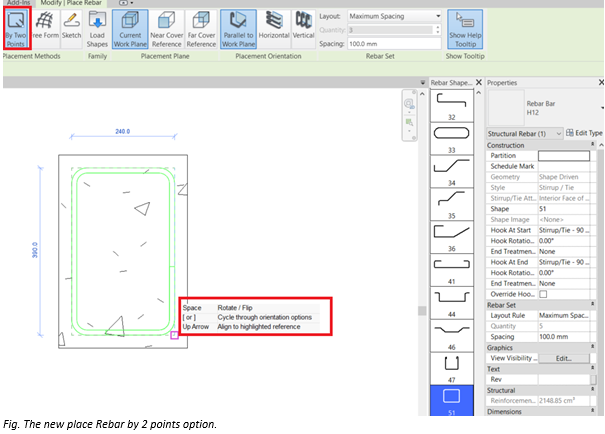The width and height of the screenshot is (605, 434).
Task: Click the Schedule Mark value field
Action: [564, 166]
